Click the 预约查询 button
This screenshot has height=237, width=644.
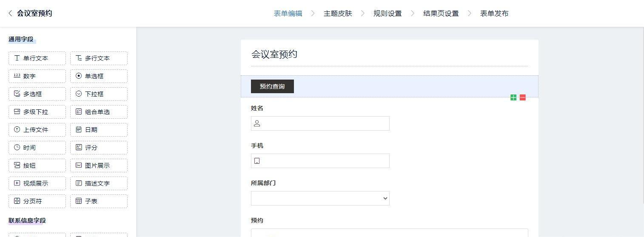tap(272, 86)
